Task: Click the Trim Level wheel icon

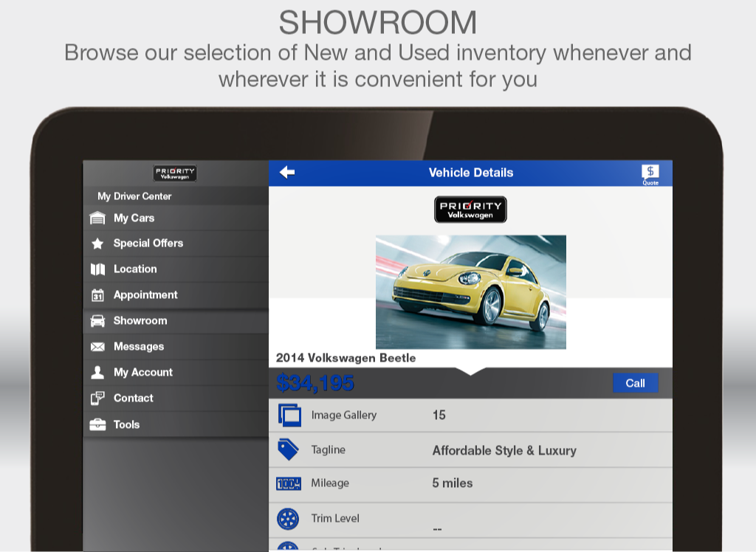Action: pos(288,519)
